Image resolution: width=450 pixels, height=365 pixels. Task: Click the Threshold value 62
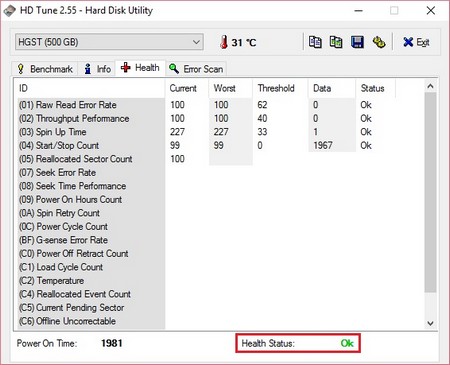pyautogui.click(x=262, y=105)
